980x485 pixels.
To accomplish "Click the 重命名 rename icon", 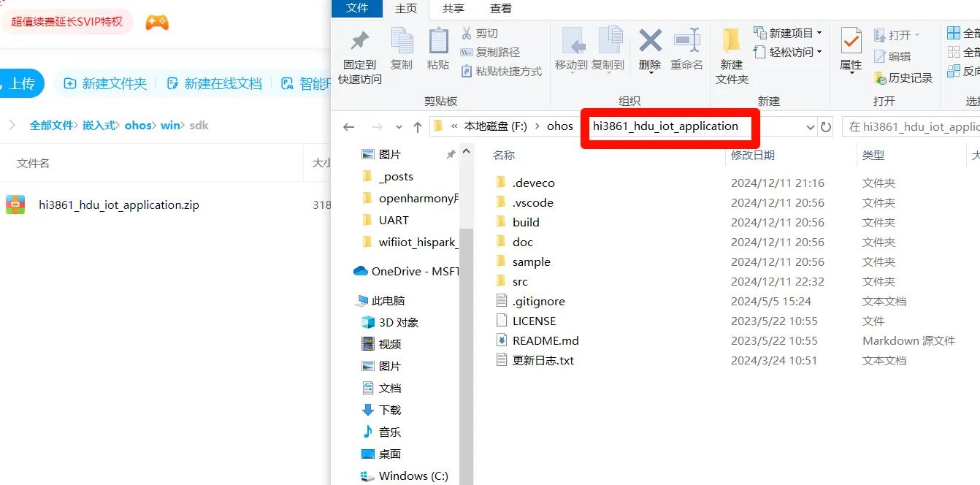I will pos(686,41).
